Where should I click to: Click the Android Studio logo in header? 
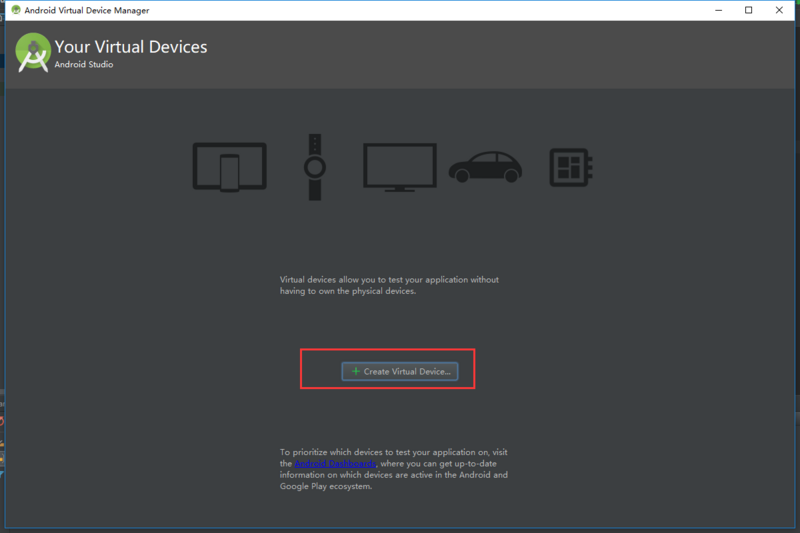pyautogui.click(x=33, y=53)
